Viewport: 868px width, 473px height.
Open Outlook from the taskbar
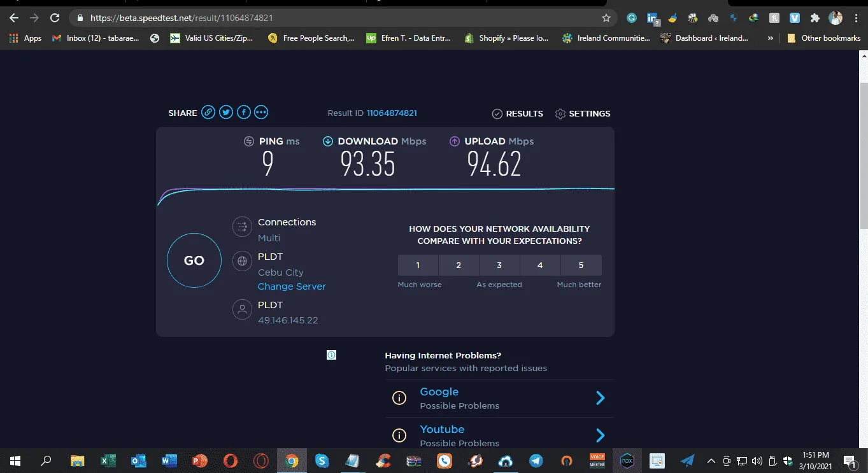coord(138,460)
